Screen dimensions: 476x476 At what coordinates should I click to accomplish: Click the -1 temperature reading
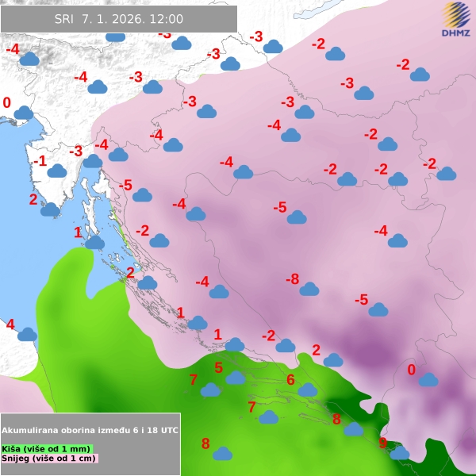click(40, 161)
